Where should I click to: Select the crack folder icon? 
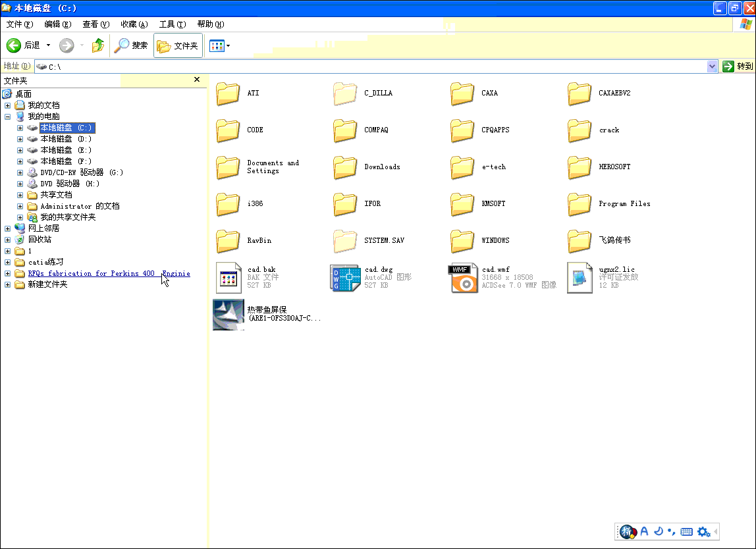[x=579, y=130]
